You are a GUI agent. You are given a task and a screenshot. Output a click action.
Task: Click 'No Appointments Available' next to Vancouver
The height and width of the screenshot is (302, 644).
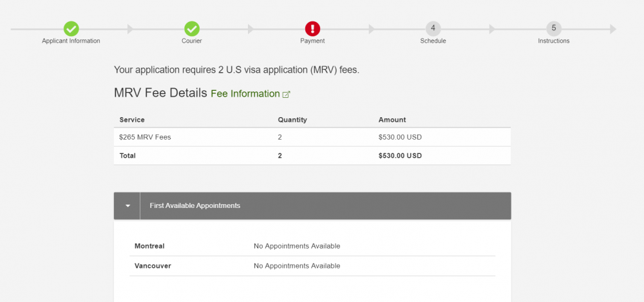(x=297, y=266)
